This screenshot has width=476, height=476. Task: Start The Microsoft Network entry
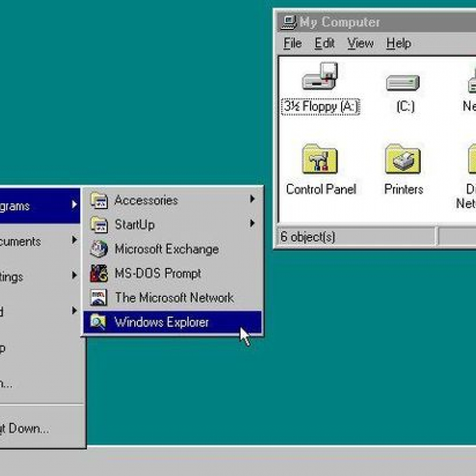(173, 298)
